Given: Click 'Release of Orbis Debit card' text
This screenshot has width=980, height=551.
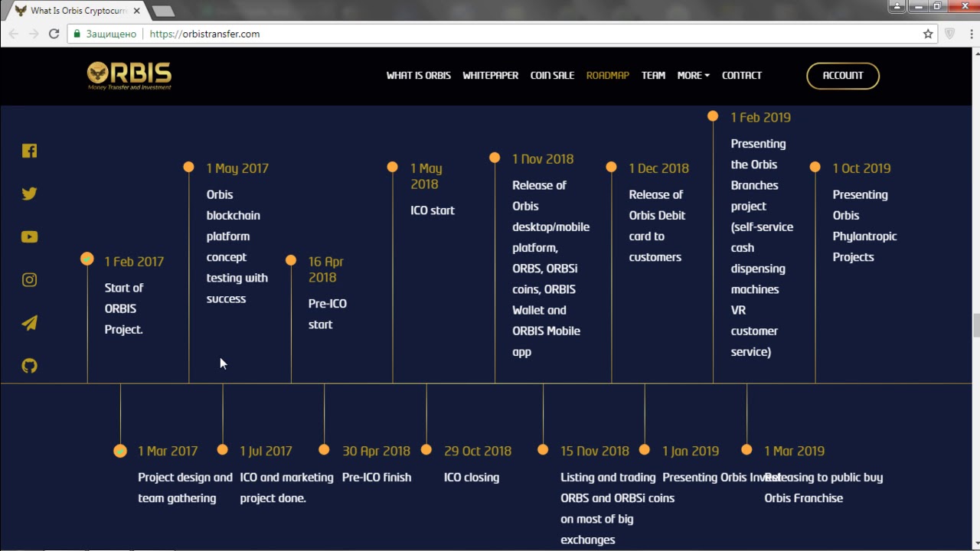Looking at the screenshot, I should (x=658, y=226).
